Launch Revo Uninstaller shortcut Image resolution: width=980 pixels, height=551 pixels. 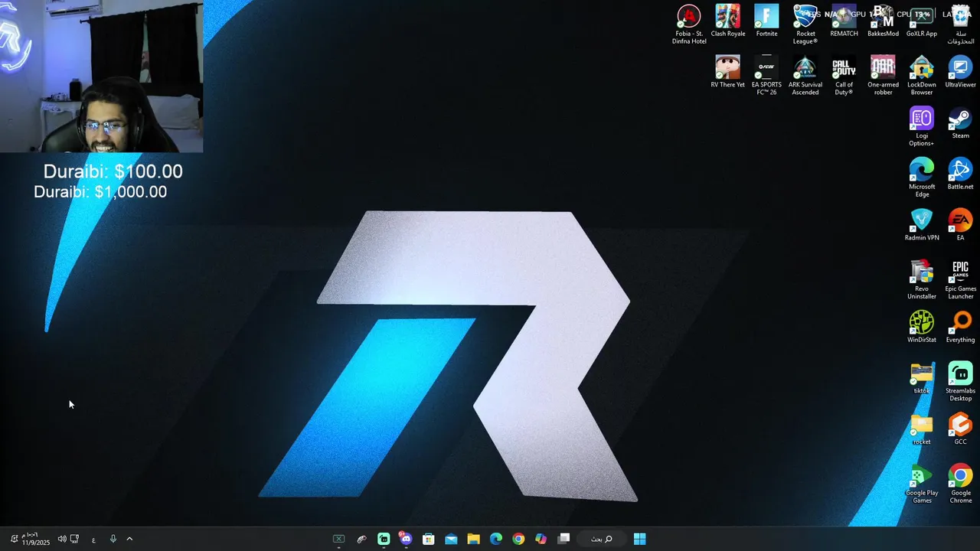(x=922, y=279)
